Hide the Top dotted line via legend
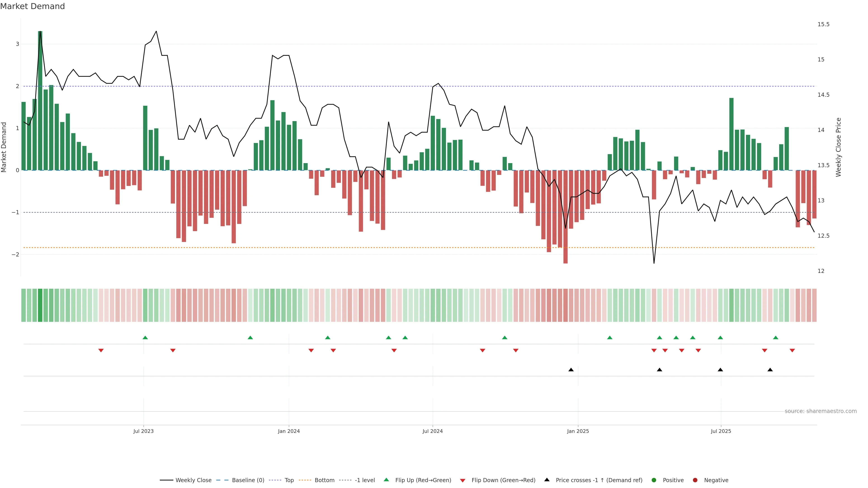 (289, 480)
